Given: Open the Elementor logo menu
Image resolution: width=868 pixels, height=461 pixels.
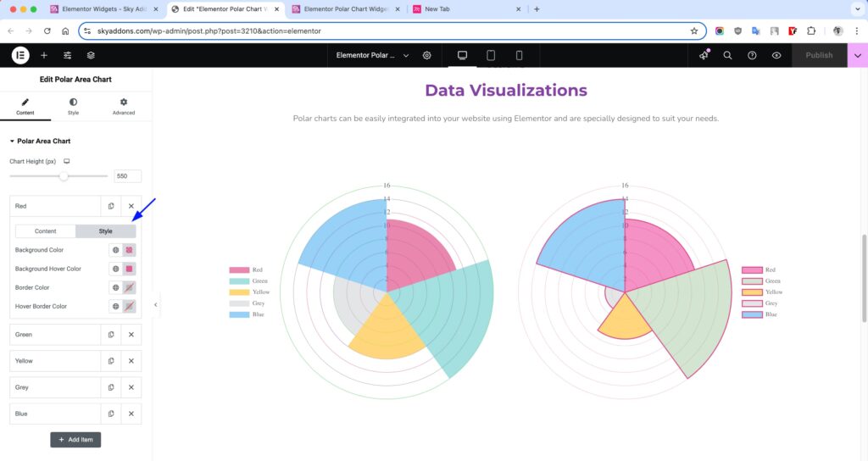Looking at the screenshot, I should click(x=20, y=55).
